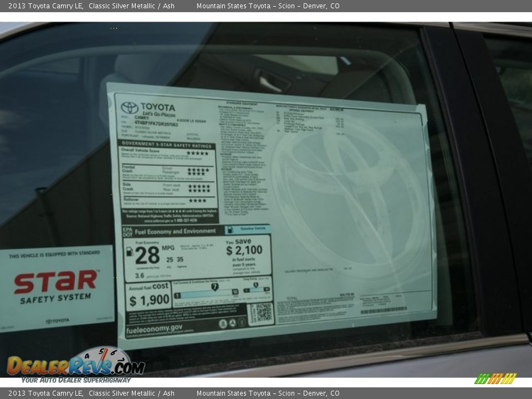This screenshot has height=399, width=532.
Task: Click "This vehicle is equipped with standard" text
Action: click(55, 254)
